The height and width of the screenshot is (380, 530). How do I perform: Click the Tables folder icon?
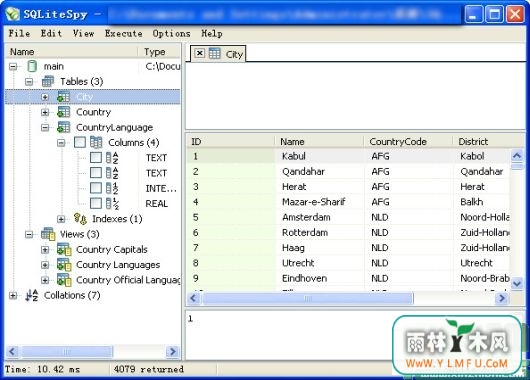point(48,81)
